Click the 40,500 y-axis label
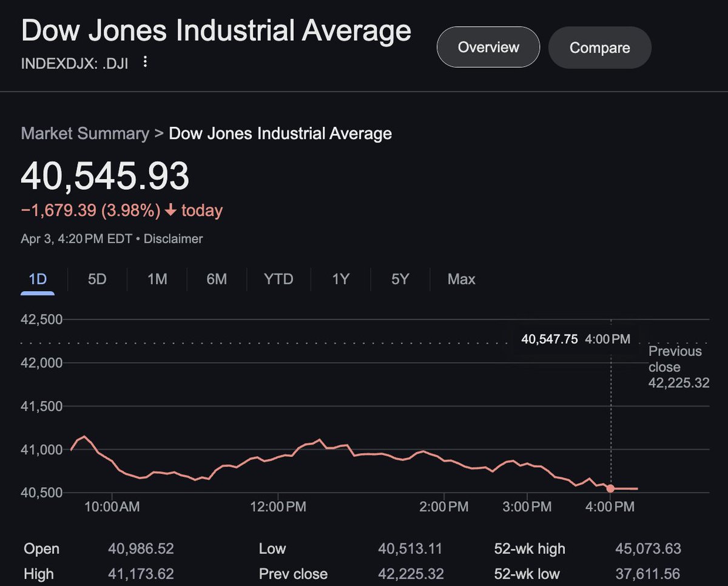 [x=42, y=493]
